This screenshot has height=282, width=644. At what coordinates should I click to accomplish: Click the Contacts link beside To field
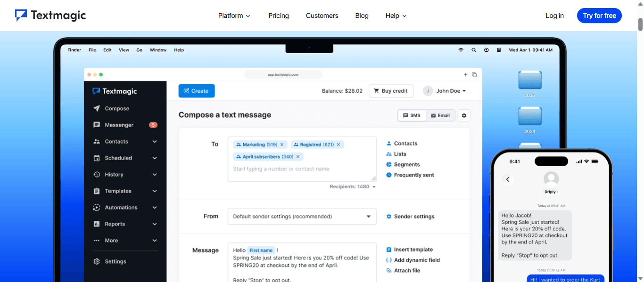(x=402, y=144)
